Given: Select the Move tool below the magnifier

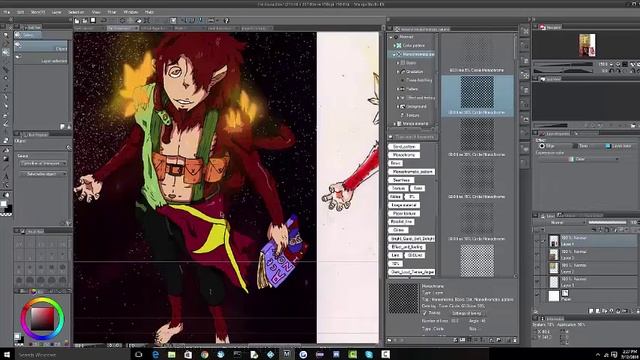Looking at the screenshot, I should 6,44.
